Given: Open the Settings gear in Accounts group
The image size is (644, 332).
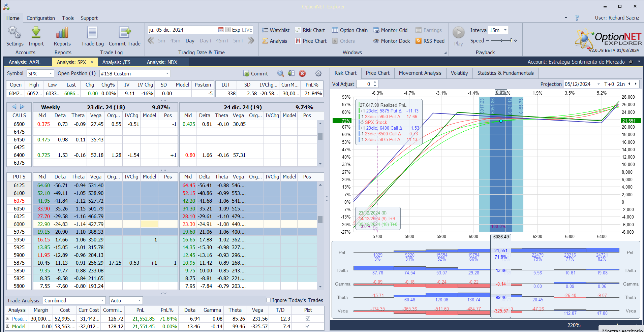Looking at the screenshot, I should pyautogui.click(x=14, y=36).
